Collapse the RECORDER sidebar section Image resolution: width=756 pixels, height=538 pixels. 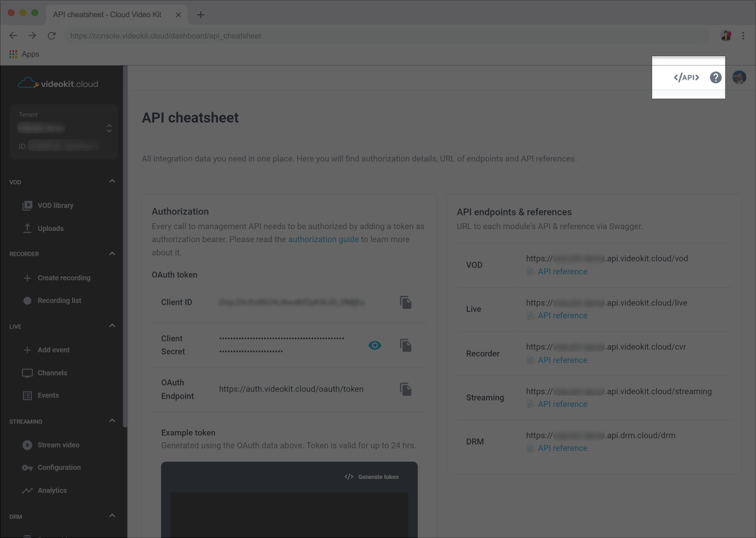[112, 253]
